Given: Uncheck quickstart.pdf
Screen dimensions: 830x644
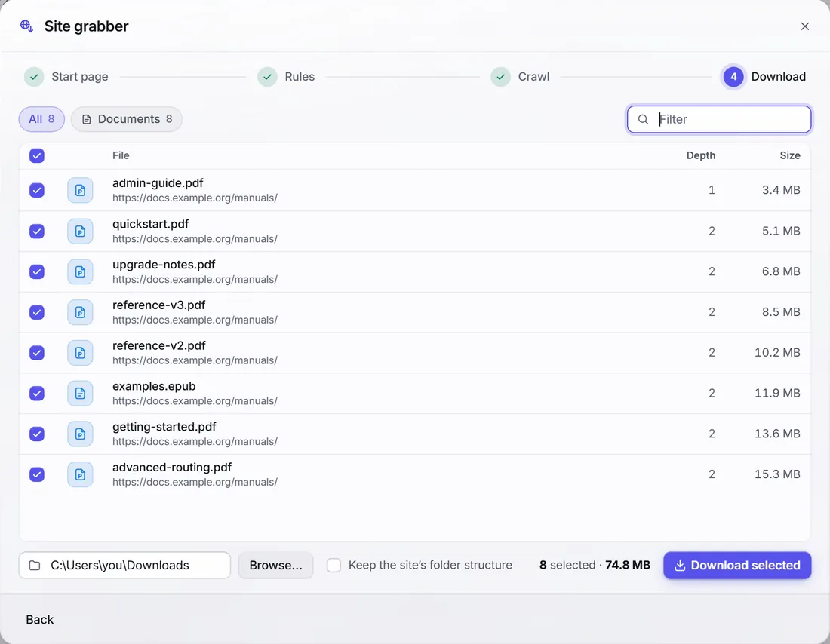Looking at the screenshot, I should (x=37, y=232).
